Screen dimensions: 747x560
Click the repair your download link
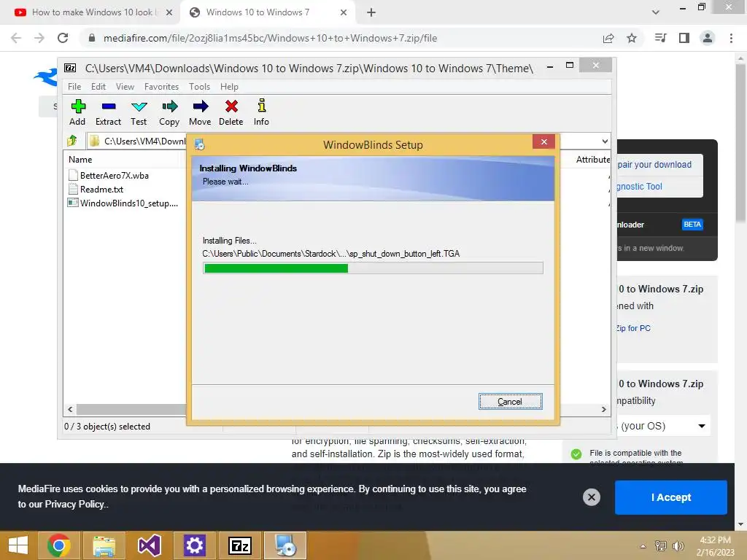pyautogui.click(x=654, y=164)
